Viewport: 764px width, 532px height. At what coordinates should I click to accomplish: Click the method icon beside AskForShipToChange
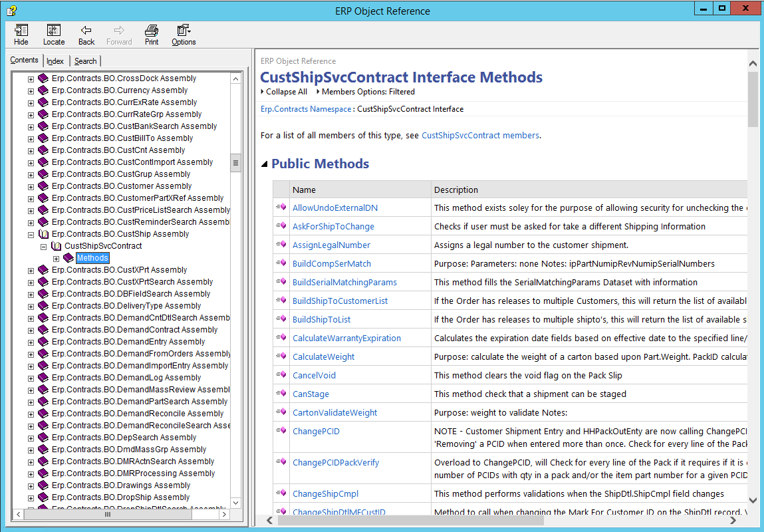click(x=281, y=225)
